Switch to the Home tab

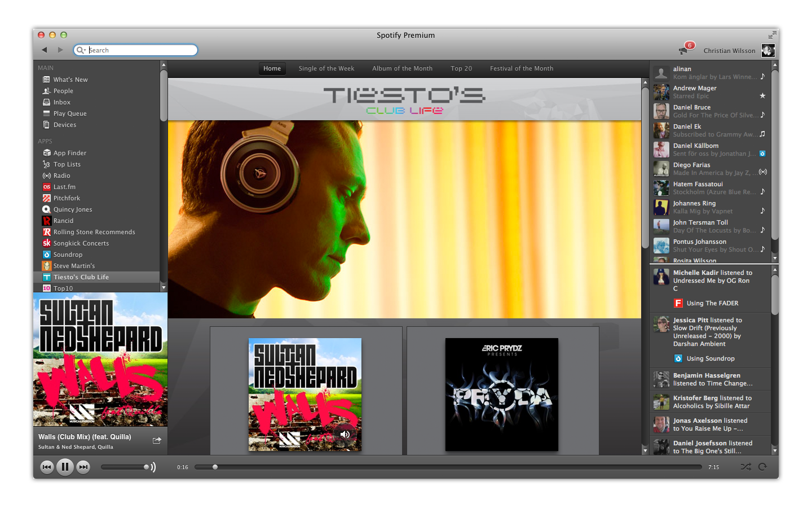pos(272,68)
